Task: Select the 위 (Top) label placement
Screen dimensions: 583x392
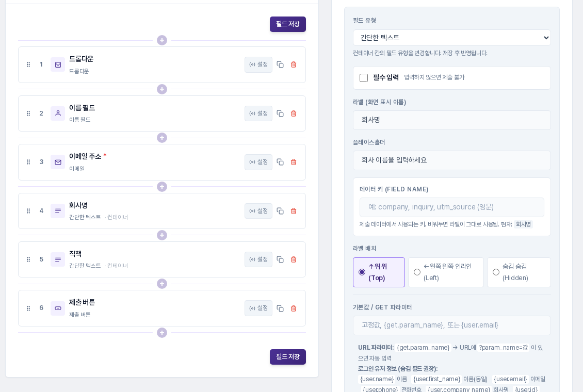Action: (x=379, y=272)
